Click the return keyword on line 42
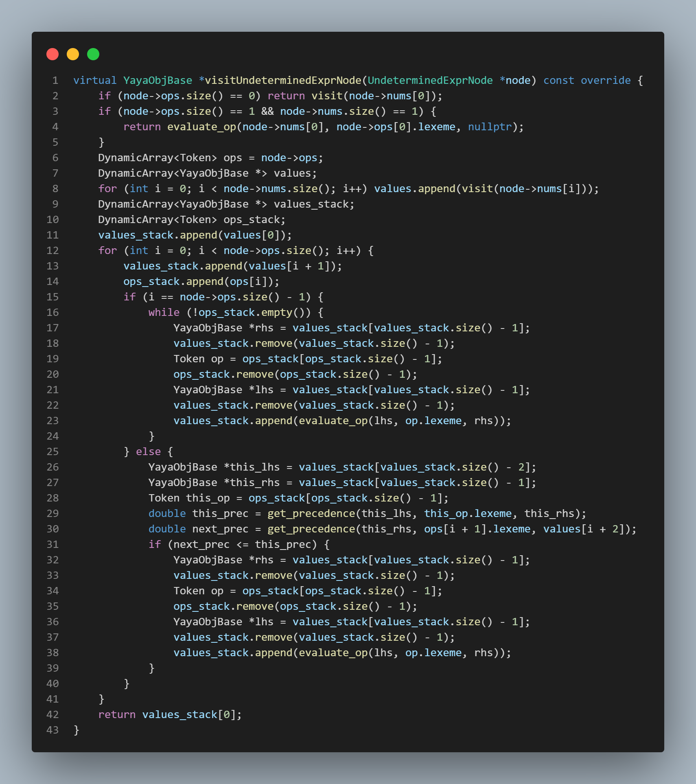Viewport: 696px width, 784px height. point(117,715)
